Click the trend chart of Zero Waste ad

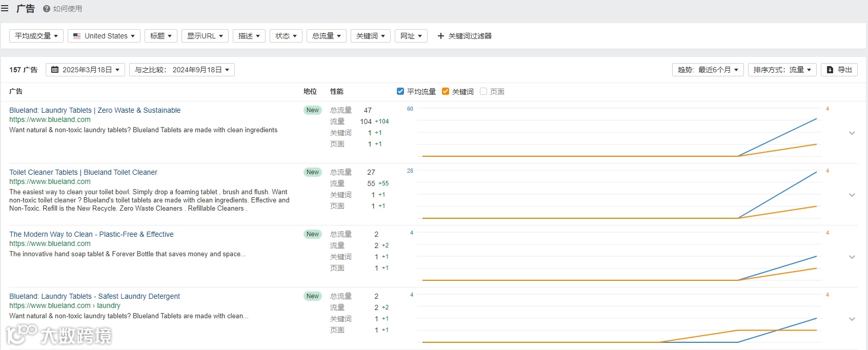pyautogui.click(x=619, y=133)
